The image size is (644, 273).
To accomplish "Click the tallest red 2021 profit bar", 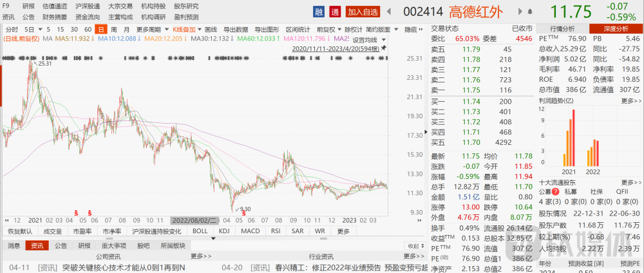I will [x=573, y=137].
